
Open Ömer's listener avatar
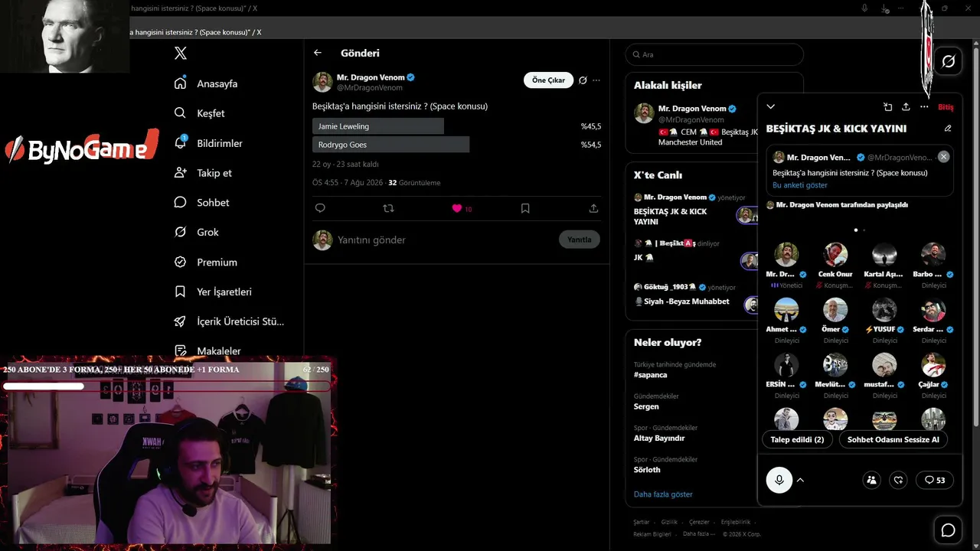coord(835,310)
